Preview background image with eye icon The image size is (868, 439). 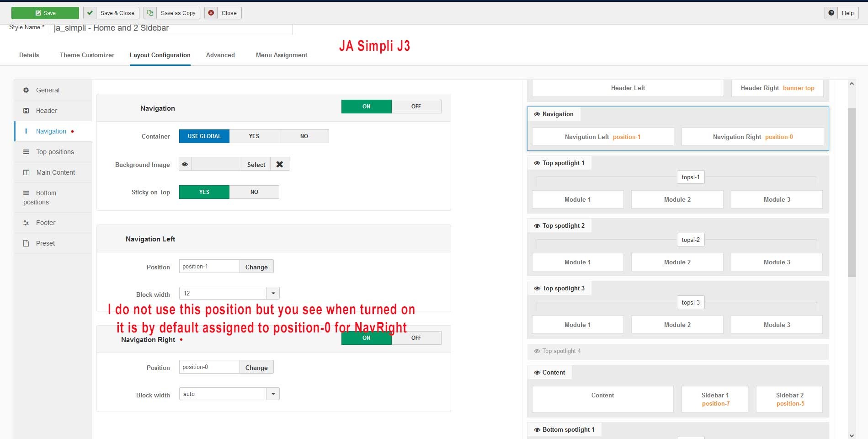pos(185,164)
